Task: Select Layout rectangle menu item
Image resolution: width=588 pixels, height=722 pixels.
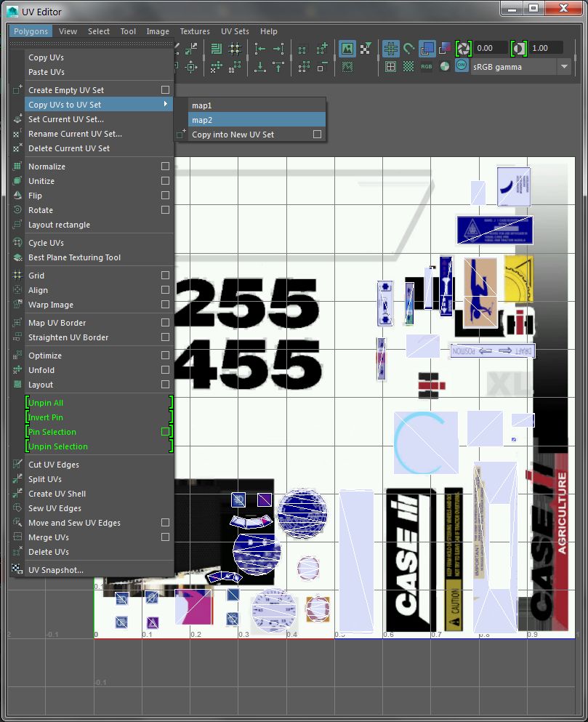Action: click(59, 225)
